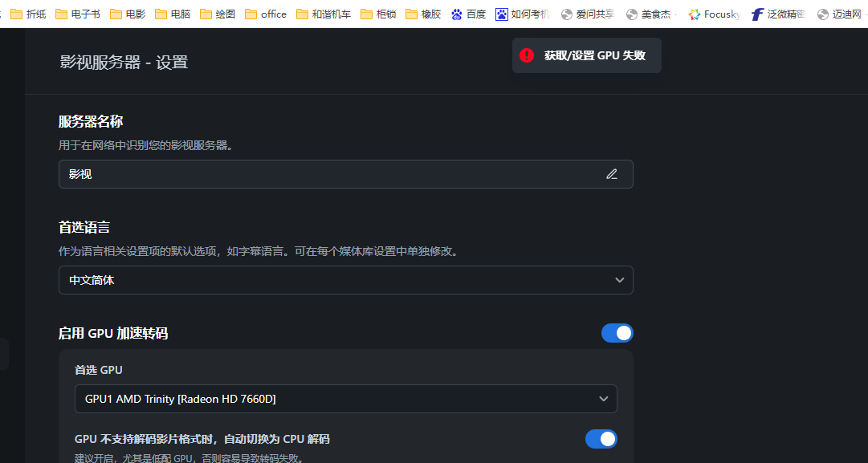Click the GPU 不支持解码影片格式时 label

pos(202,439)
